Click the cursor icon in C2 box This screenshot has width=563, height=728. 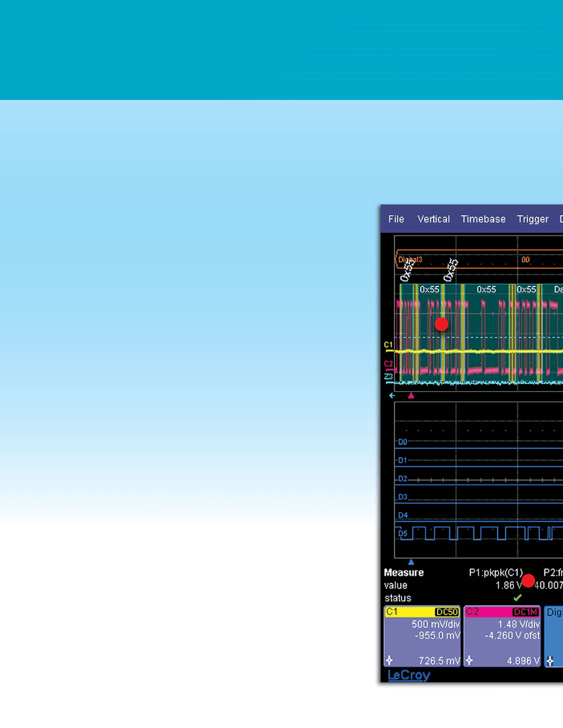click(470, 660)
